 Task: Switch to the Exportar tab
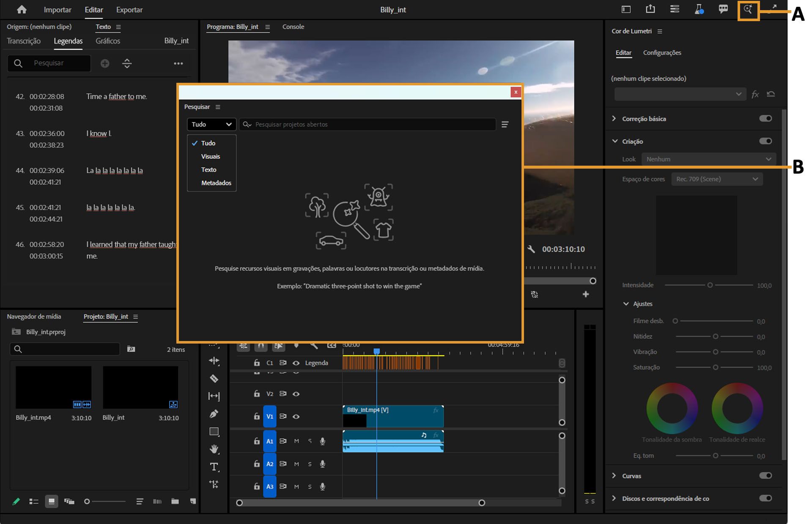pyautogui.click(x=129, y=9)
